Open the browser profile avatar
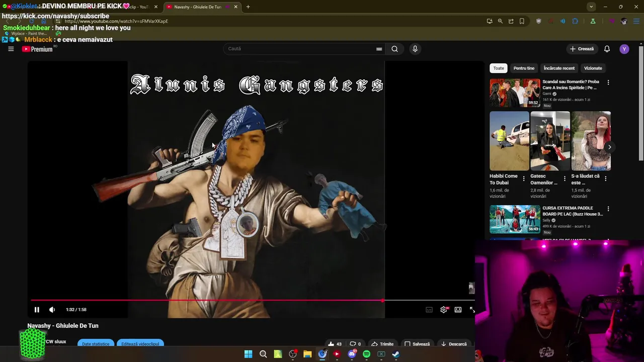This screenshot has height=362, width=644. (624, 21)
